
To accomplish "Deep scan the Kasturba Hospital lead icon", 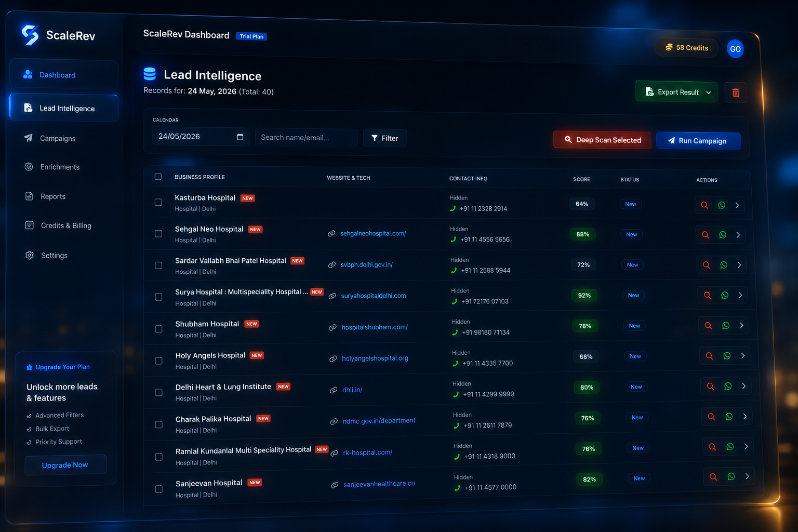I will click(x=704, y=205).
